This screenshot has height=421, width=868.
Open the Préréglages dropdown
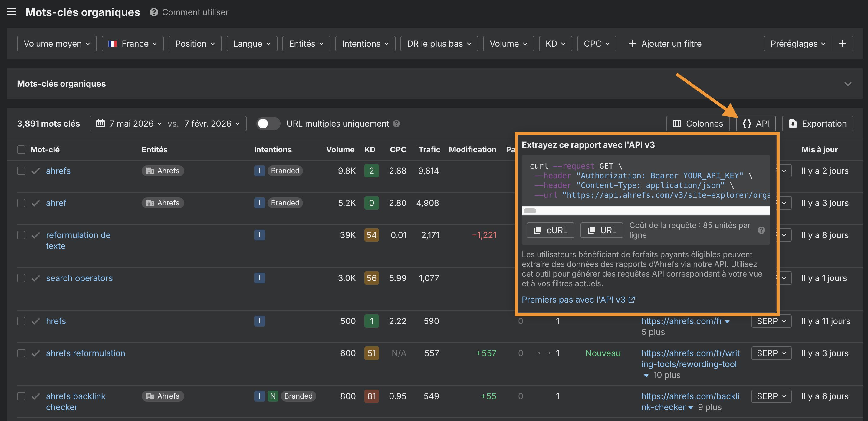tap(797, 44)
